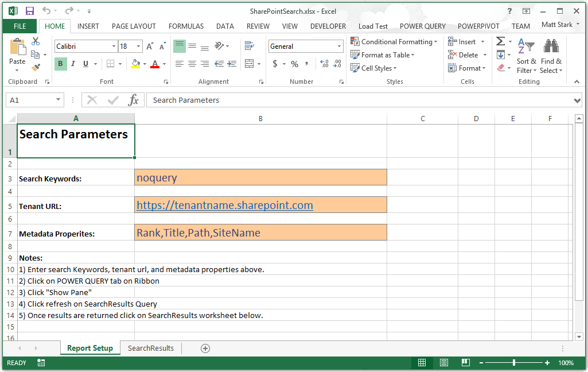Image resolution: width=588 pixels, height=372 pixels.
Task: Select the Format Painter brush
Action: click(36, 68)
